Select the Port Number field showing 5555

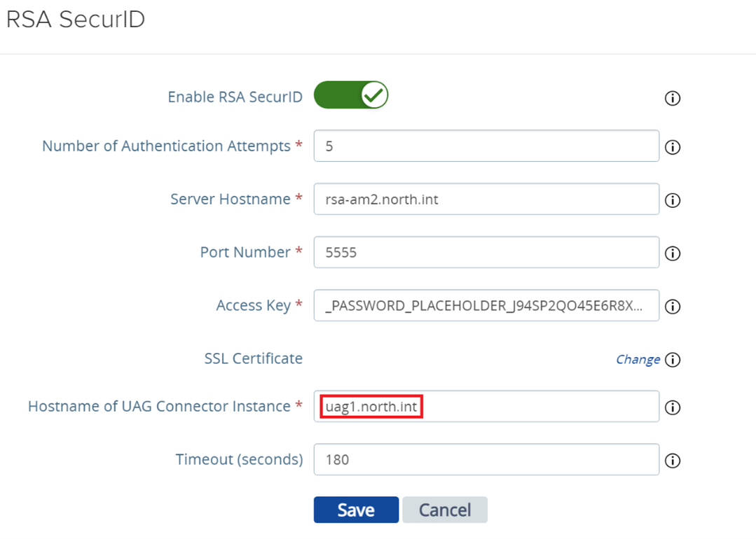pos(486,252)
